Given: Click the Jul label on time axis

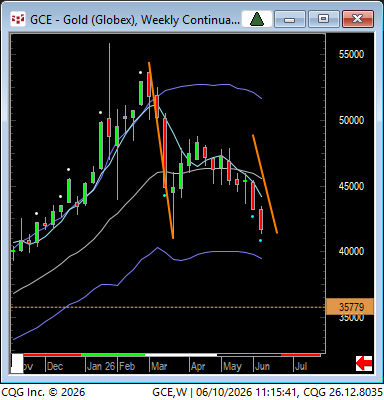Looking at the screenshot, I should pyautogui.click(x=301, y=366).
